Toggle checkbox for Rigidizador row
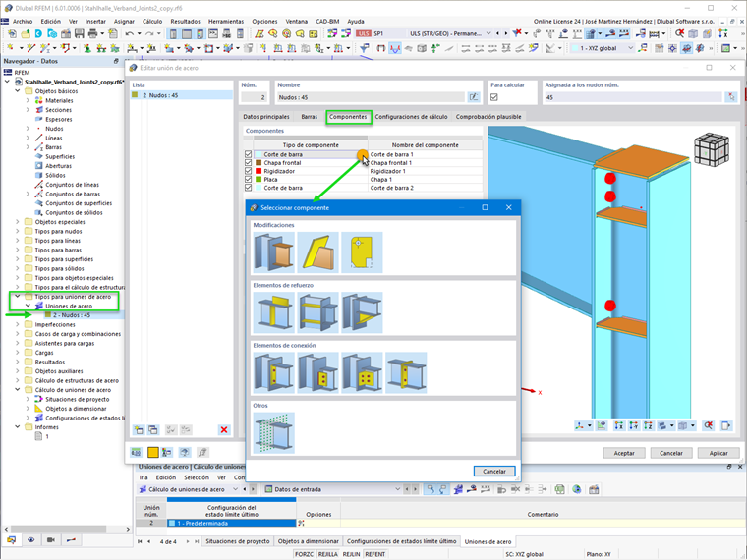The image size is (747, 560). 249,171
